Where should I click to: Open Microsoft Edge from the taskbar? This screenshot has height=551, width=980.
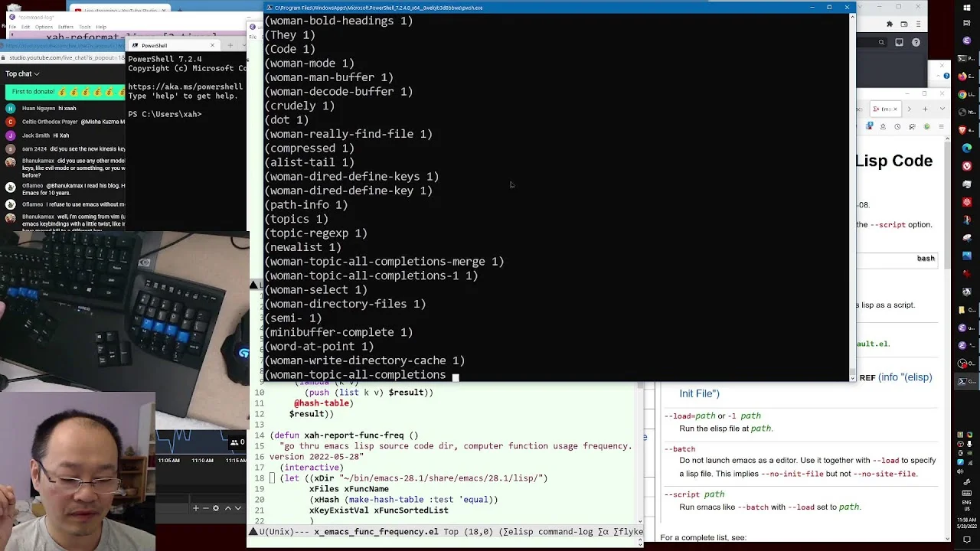tap(966, 148)
